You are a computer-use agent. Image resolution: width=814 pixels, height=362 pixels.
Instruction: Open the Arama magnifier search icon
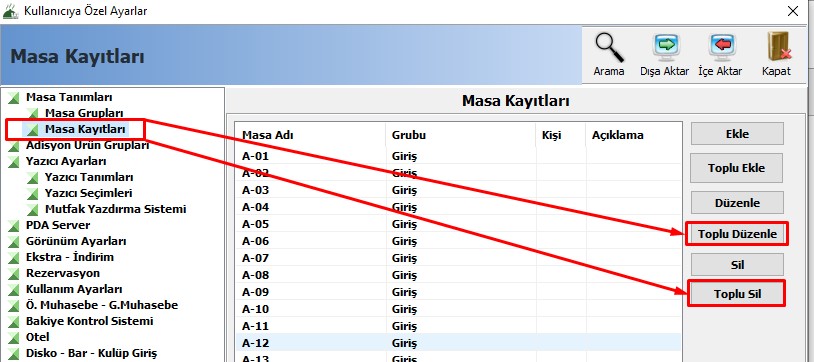(609, 48)
